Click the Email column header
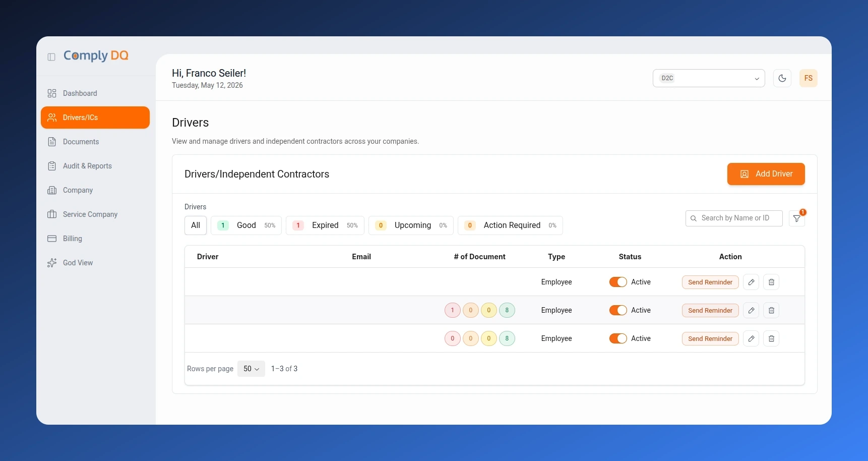This screenshot has width=868, height=461. coord(361,257)
